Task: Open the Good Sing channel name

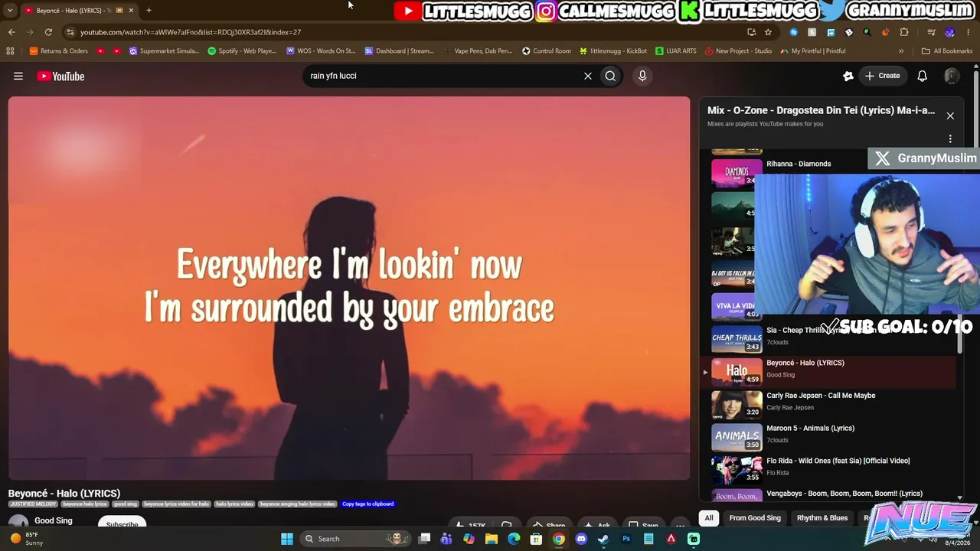Action: coord(54,520)
